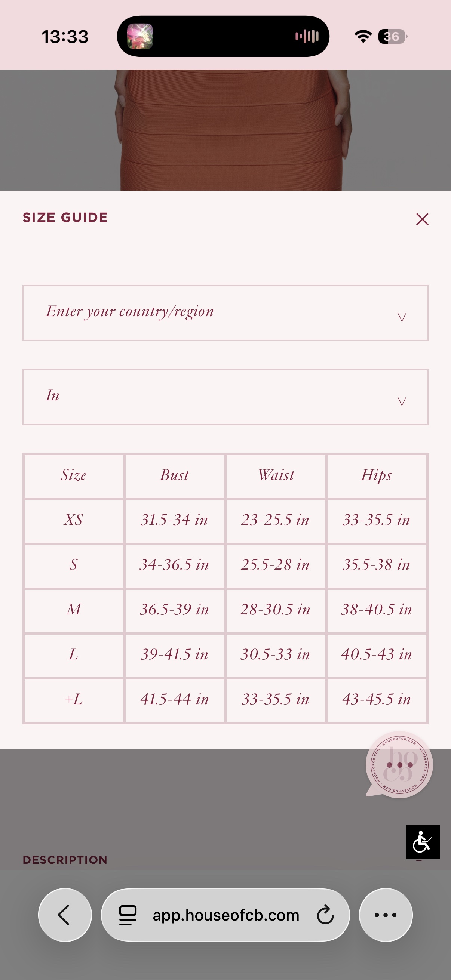Tap the audio waveform indicator in Dynamic Island
This screenshot has width=451, height=980.
point(307,37)
